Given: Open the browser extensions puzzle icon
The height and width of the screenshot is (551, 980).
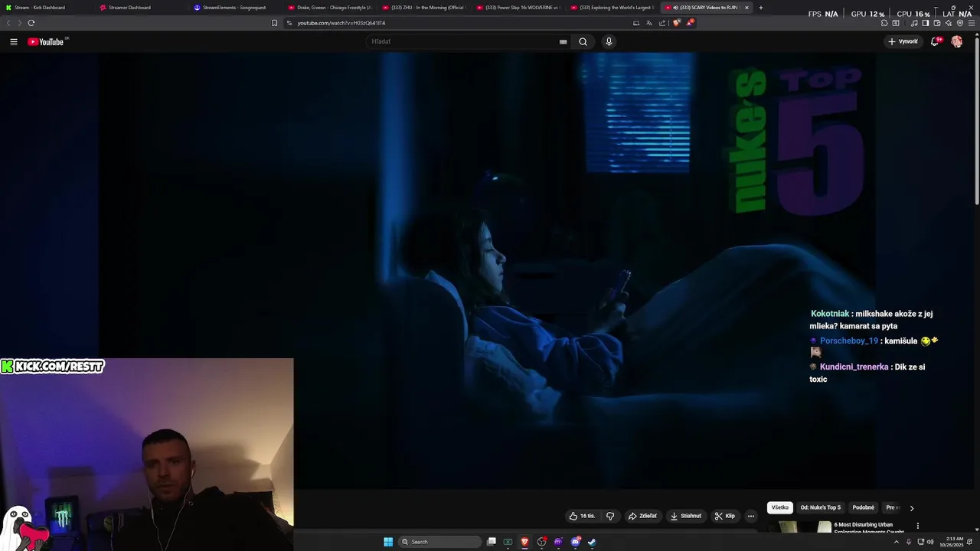Looking at the screenshot, I should coord(884,23).
